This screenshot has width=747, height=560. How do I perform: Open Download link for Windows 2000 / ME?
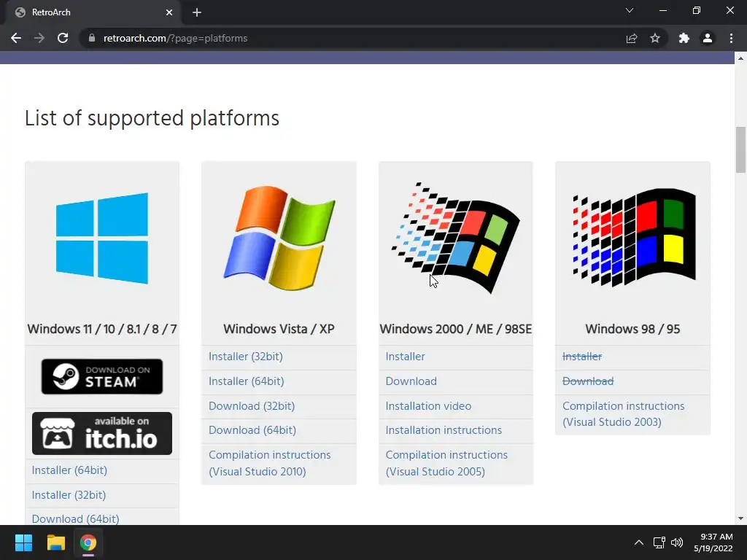click(x=411, y=381)
